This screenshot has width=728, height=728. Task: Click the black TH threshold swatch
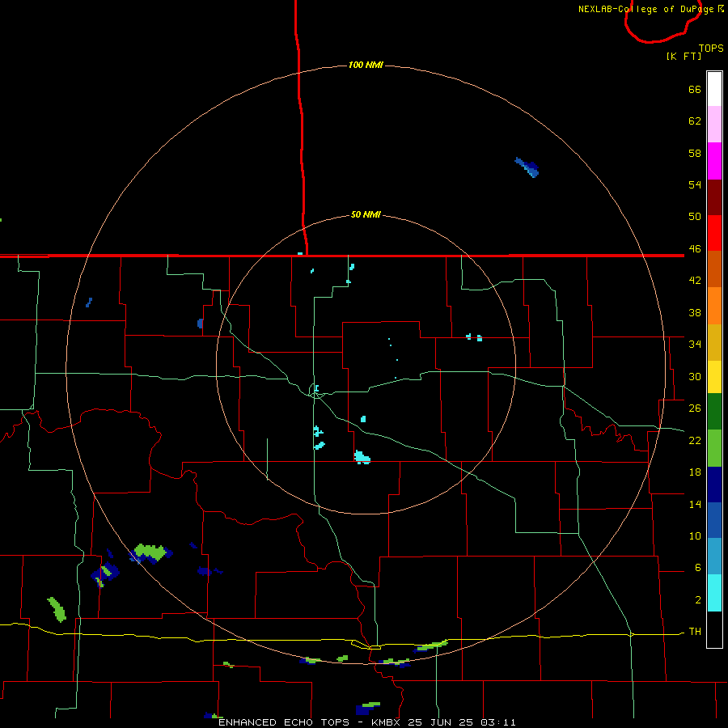coord(714,629)
